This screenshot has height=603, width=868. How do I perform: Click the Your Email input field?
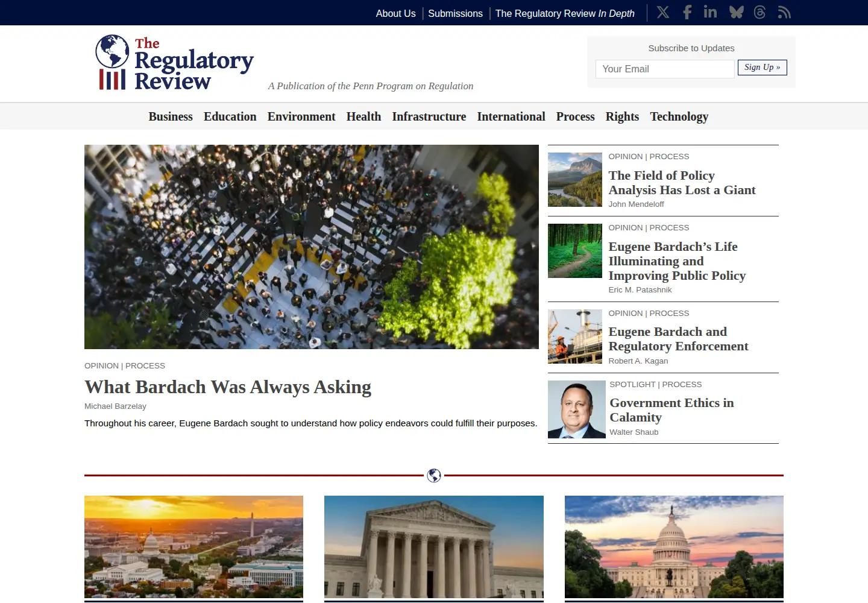[665, 69]
